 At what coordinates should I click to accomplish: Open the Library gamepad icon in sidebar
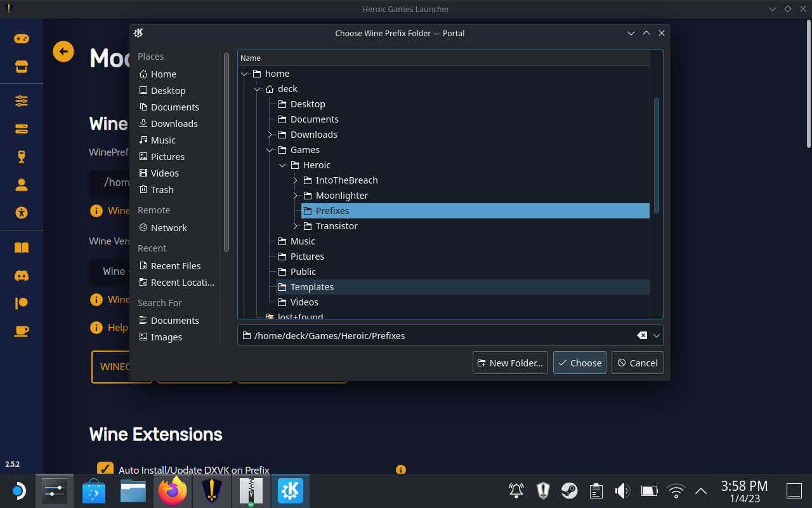tap(22, 38)
